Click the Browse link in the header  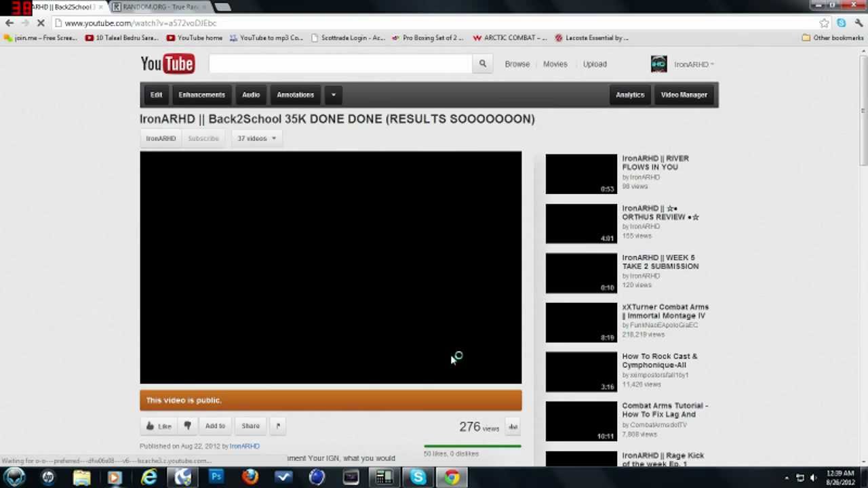517,64
